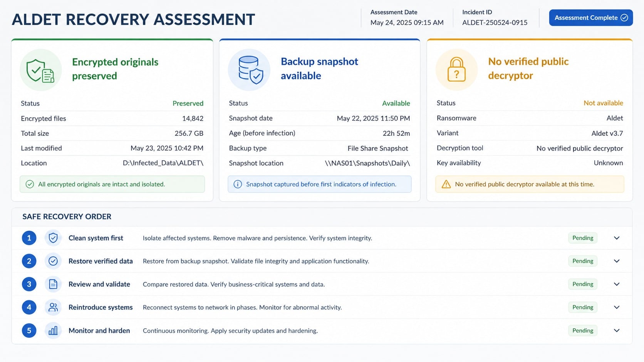Click the \\NAS01\Snapshots\Daily\ snapshot path
Screen dimensions: 644x362
[x=367, y=163]
